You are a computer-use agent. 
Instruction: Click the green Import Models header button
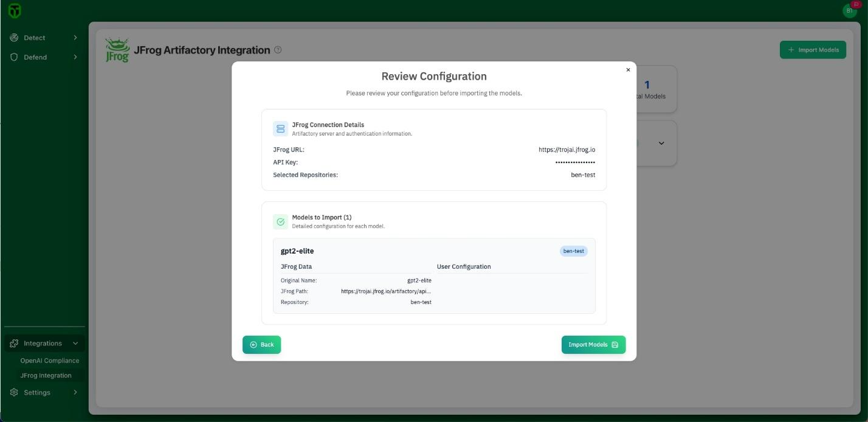pos(813,50)
